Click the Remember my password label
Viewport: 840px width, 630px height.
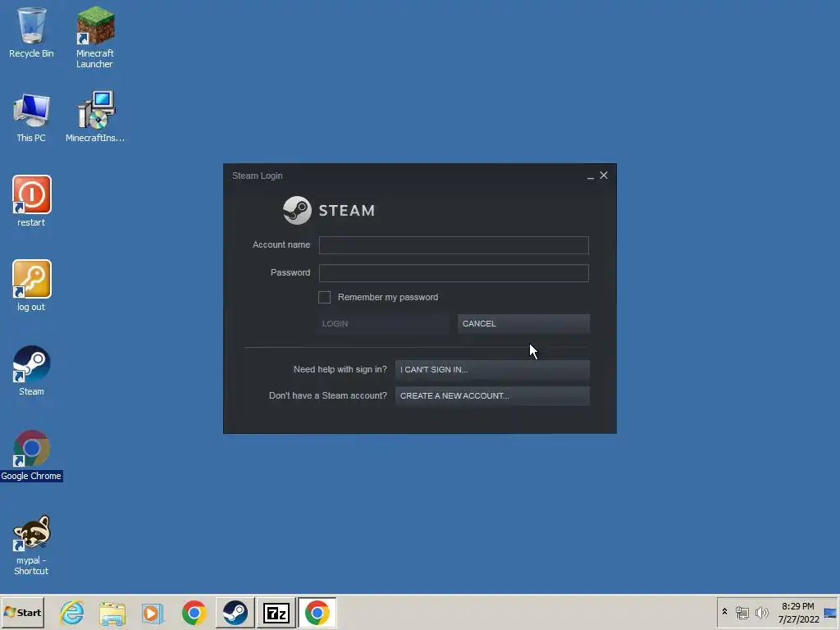click(388, 297)
